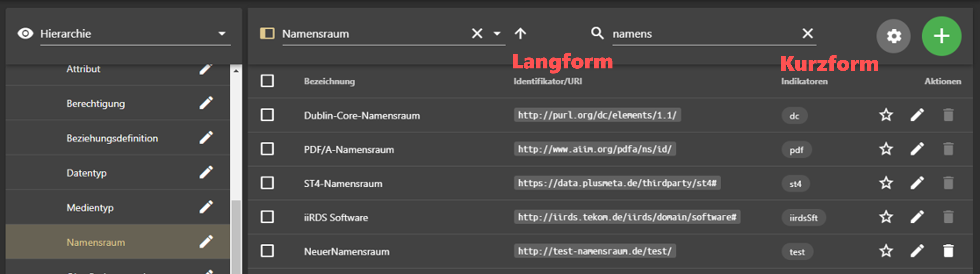Click trash icon for Dublin-Core-Namensraum
This screenshot has width=980, height=274.
tap(948, 115)
